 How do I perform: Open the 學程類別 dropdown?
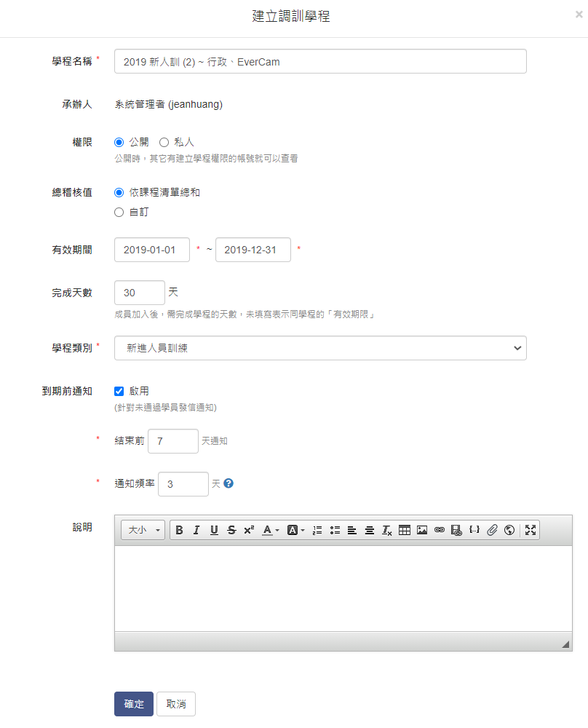coord(320,348)
